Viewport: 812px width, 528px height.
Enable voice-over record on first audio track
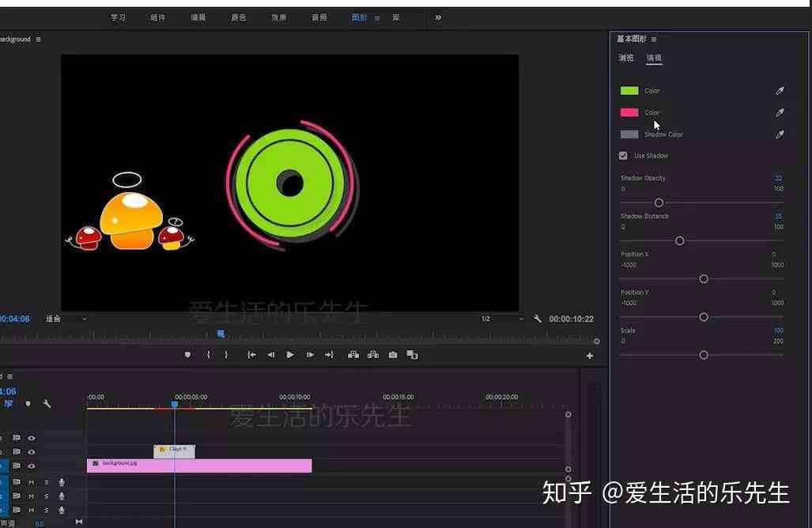tap(62, 482)
